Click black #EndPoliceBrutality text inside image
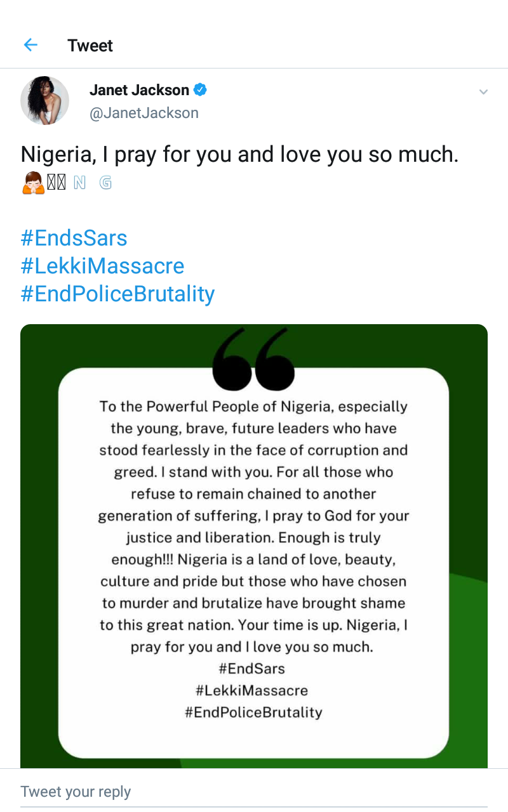 point(253,712)
